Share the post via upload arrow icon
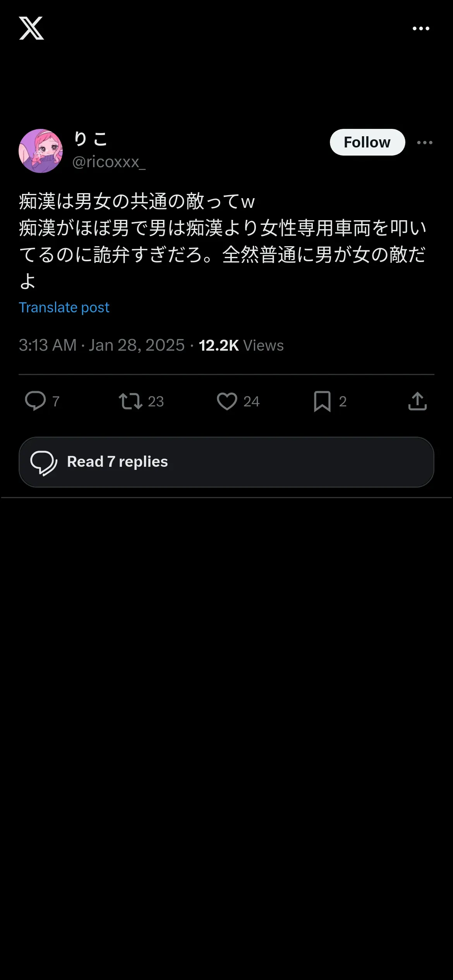The image size is (453, 980). coord(417,401)
